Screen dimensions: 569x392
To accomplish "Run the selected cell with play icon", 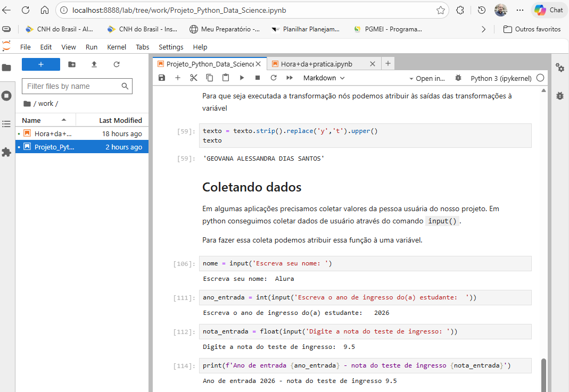I will (242, 78).
